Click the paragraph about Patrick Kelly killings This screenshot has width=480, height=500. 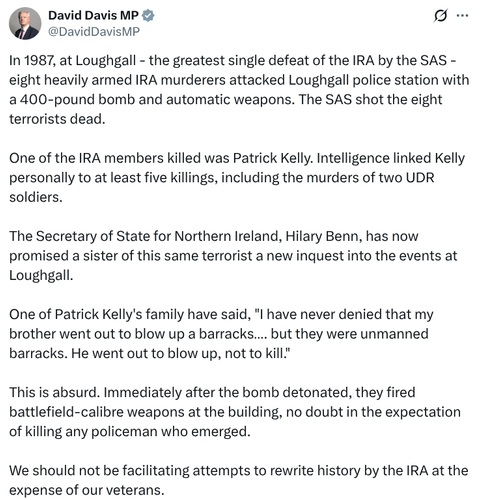(x=237, y=178)
